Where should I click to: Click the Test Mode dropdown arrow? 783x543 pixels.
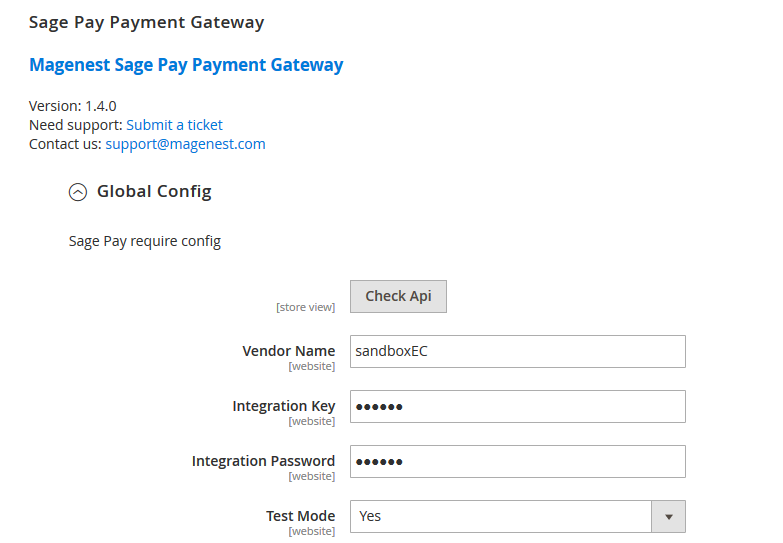668,516
